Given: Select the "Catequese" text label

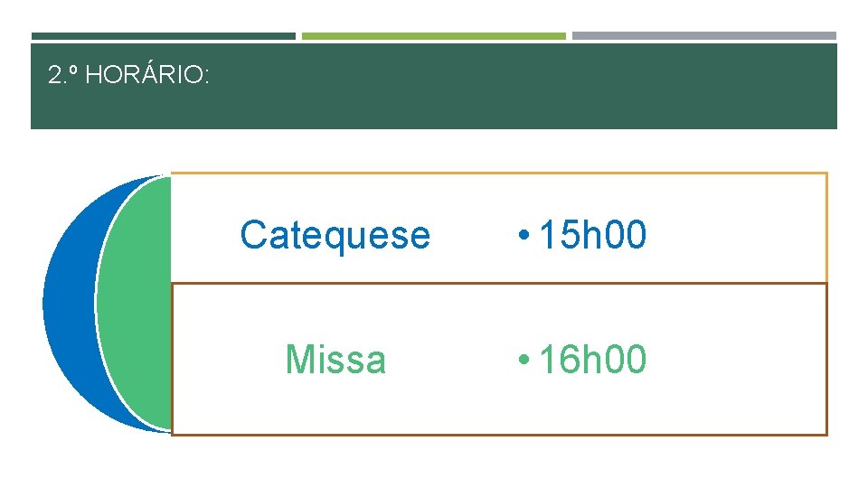Looking at the screenshot, I should click(x=335, y=235).
